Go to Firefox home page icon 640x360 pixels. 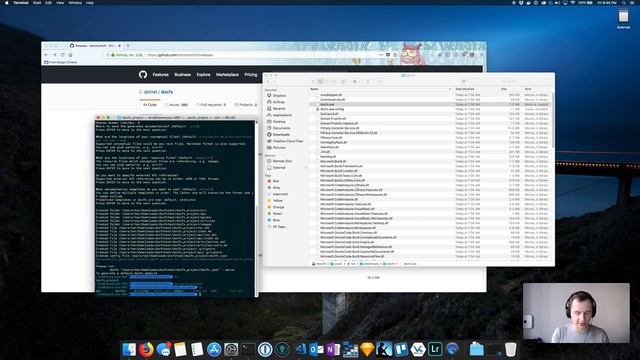pos(71,55)
